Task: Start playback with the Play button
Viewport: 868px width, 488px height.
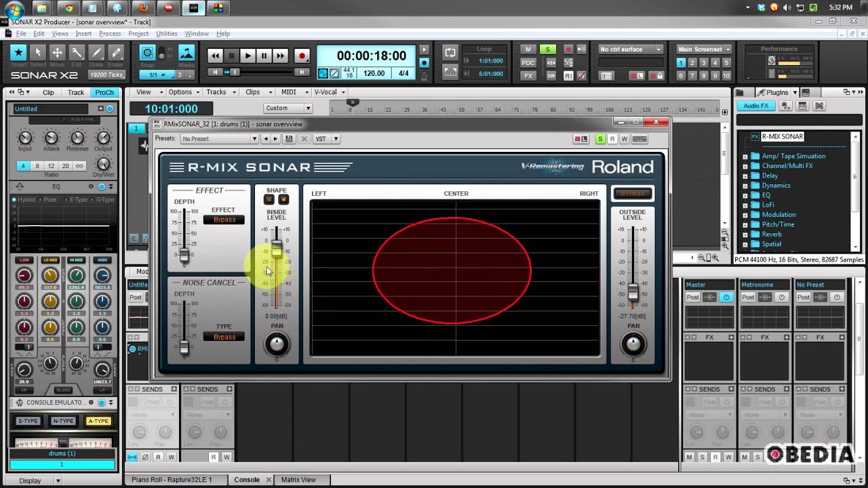Action: click(x=248, y=56)
